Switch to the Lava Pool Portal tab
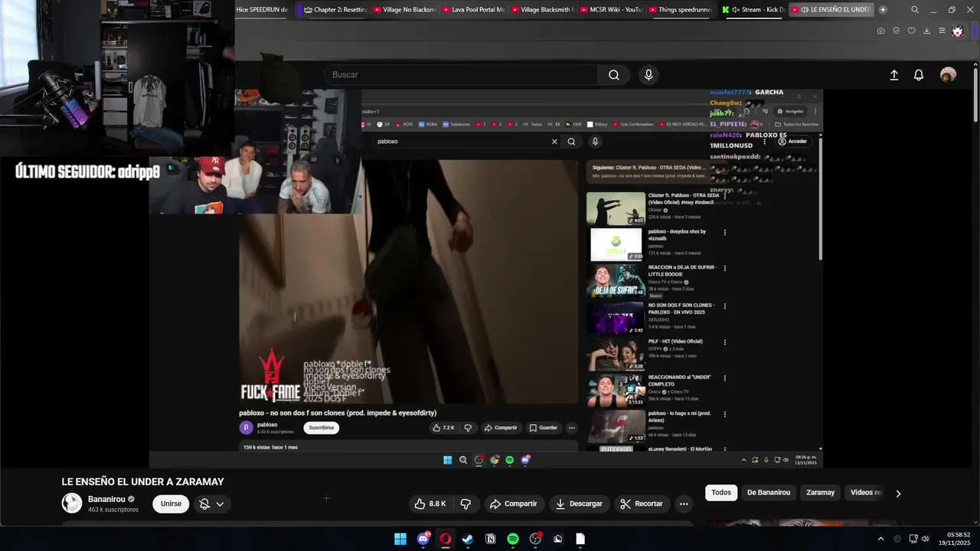980x551 pixels. 473,10
